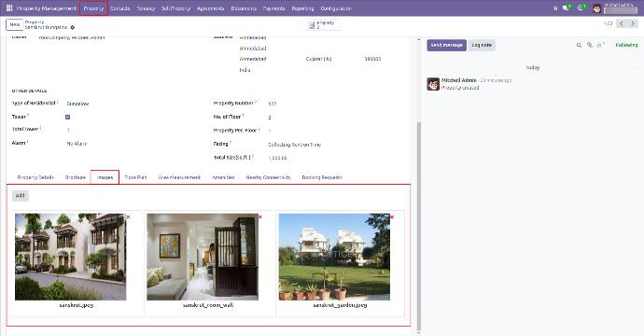Open the Contacts menu
This screenshot has width=644, height=336.
(x=119, y=8)
